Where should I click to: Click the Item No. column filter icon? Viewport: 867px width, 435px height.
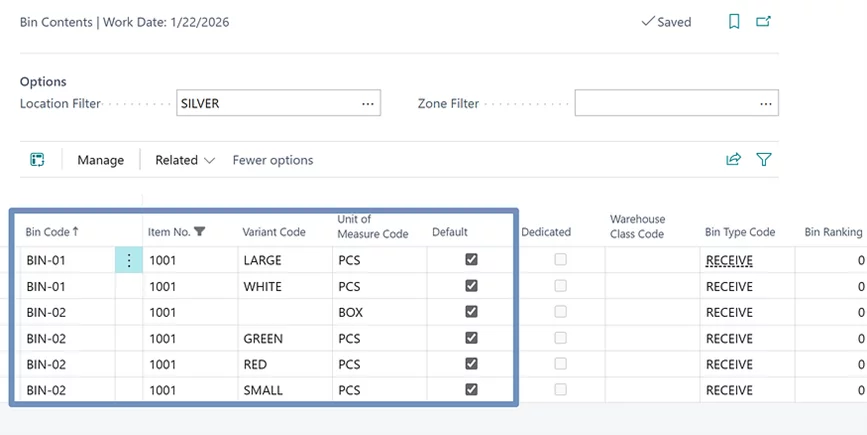(x=200, y=232)
